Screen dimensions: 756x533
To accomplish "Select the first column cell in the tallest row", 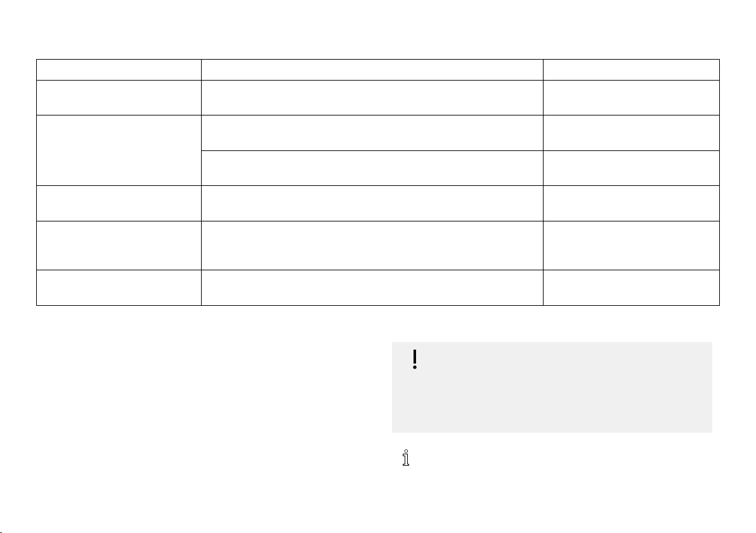I will tap(119, 245).
